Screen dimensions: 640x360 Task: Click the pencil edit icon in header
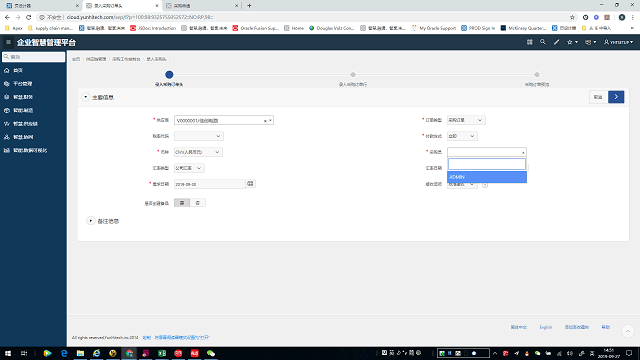pos(556,42)
